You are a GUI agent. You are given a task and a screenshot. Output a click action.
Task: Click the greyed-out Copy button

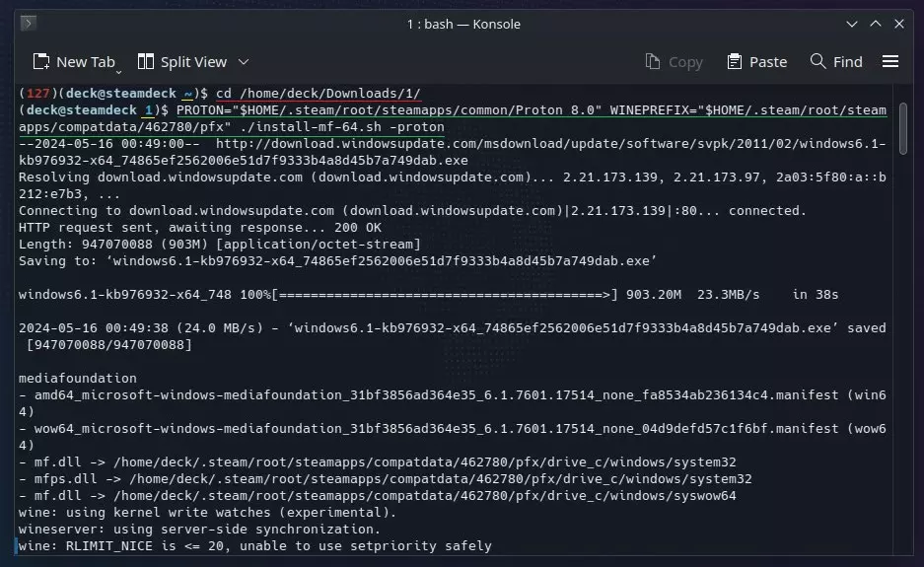(x=675, y=62)
